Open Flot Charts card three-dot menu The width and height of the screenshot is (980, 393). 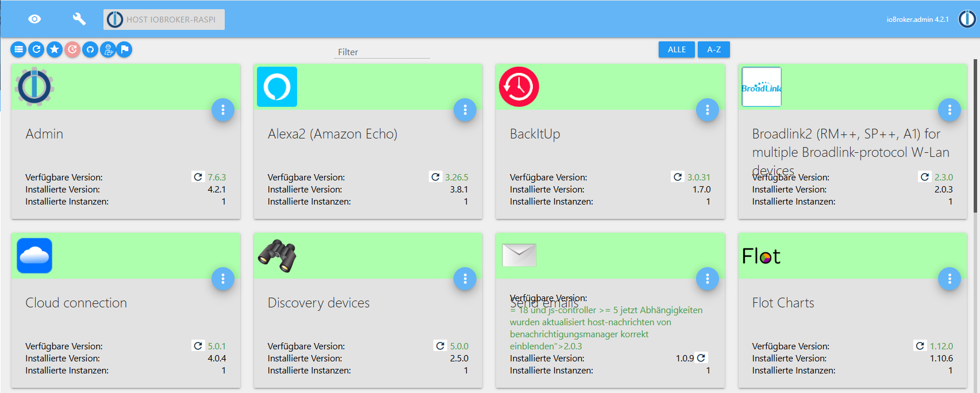(950, 279)
